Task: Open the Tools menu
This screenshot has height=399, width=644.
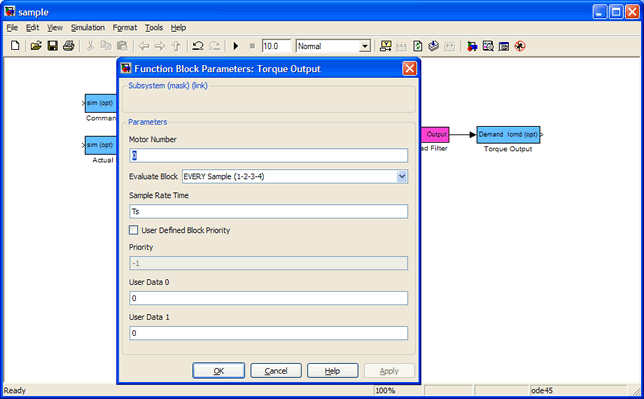Action: pyautogui.click(x=154, y=28)
